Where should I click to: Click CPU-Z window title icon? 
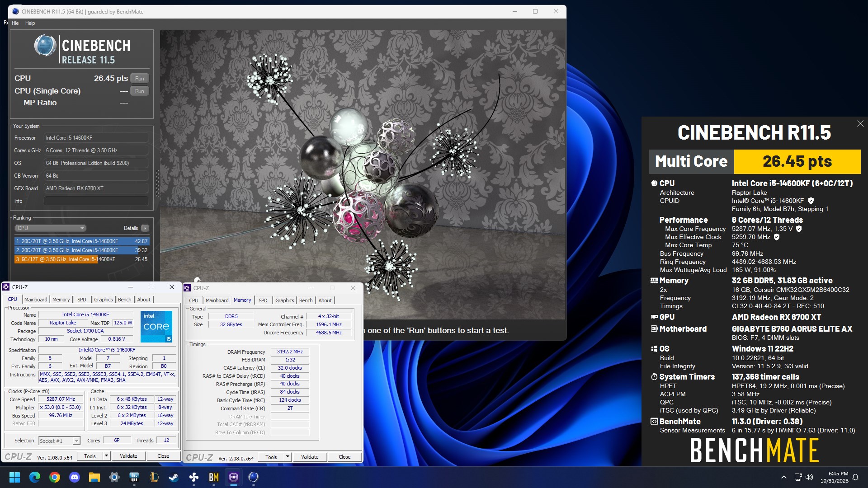[6, 287]
